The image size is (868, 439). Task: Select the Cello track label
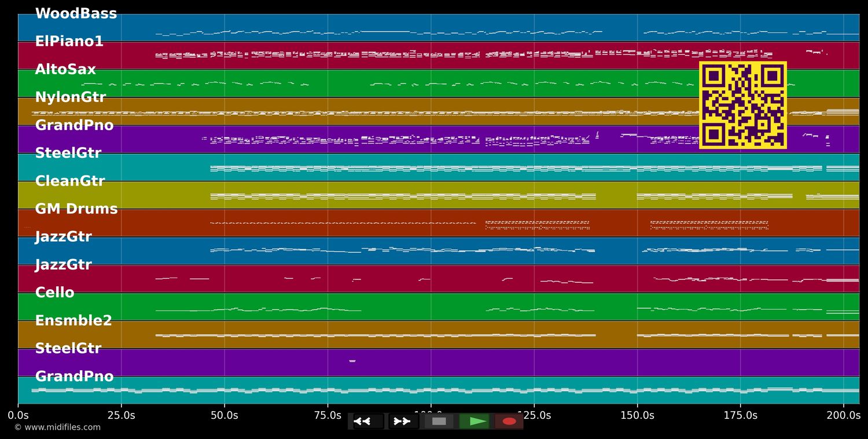(x=54, y=293)
